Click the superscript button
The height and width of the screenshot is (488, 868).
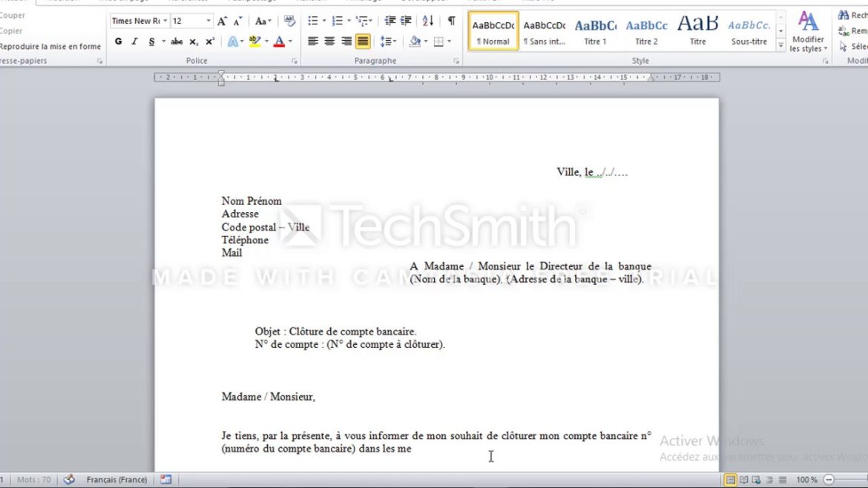pyautogui.click(x=210, y=42)
